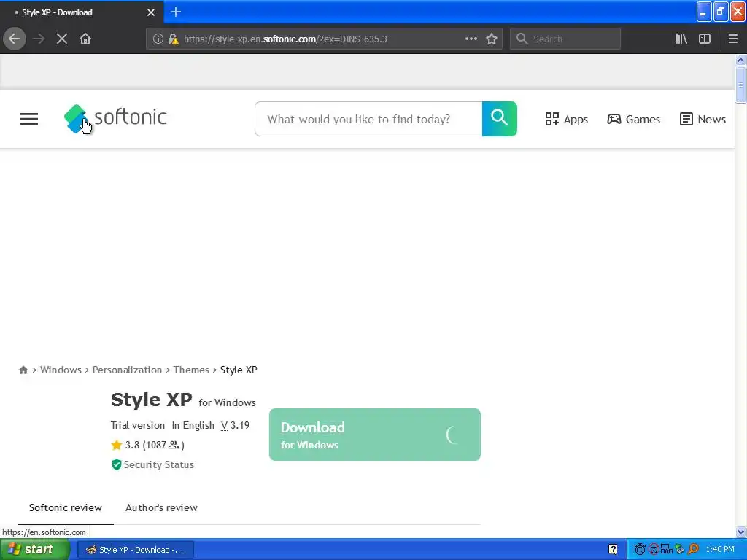Bookmark this page with the star icon

click(492, 39)
